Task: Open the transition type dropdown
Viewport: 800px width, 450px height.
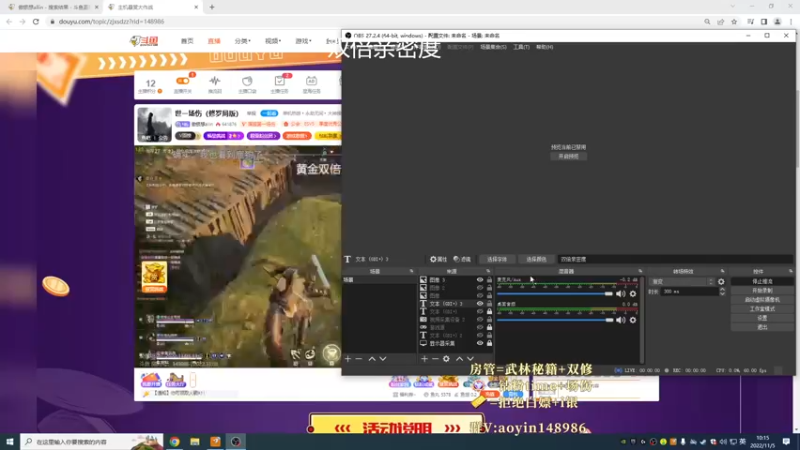Action: [x=682, y=282]
